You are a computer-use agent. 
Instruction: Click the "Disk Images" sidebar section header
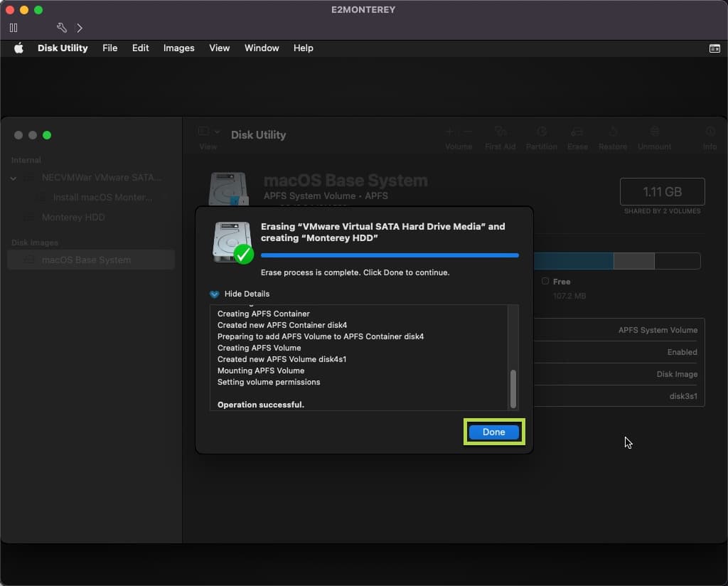tap(35, 243)
